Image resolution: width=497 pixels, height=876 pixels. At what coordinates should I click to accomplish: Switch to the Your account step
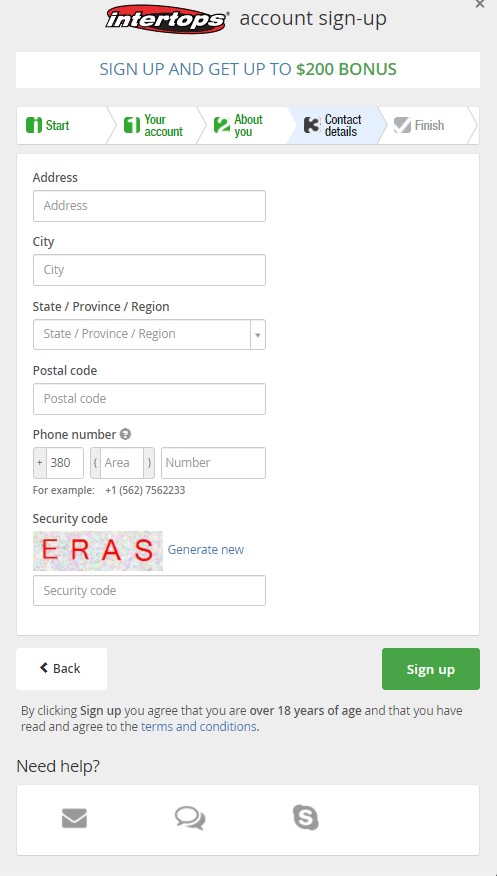tap(154, 126)
